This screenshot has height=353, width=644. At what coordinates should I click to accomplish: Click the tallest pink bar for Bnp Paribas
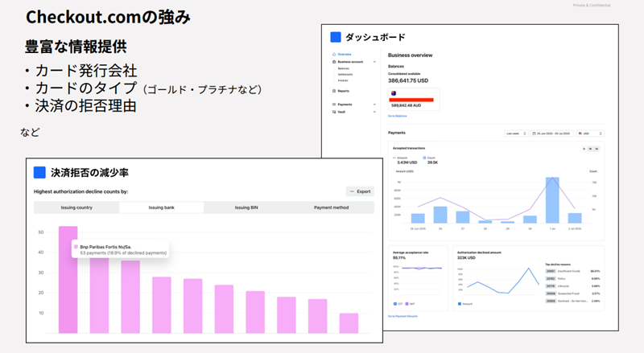point(68,280)
